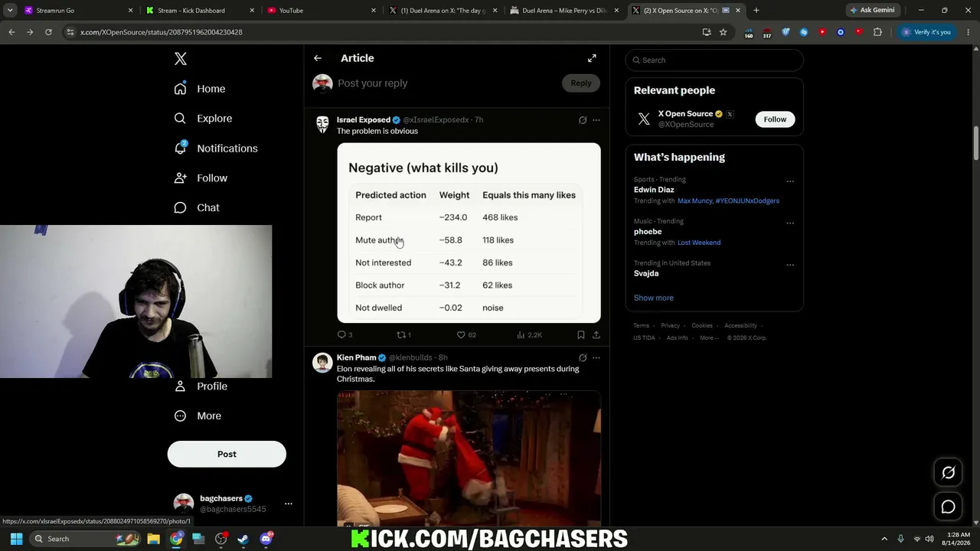
Task: Open options for the phoebe trend
Action: coord(790,223)
